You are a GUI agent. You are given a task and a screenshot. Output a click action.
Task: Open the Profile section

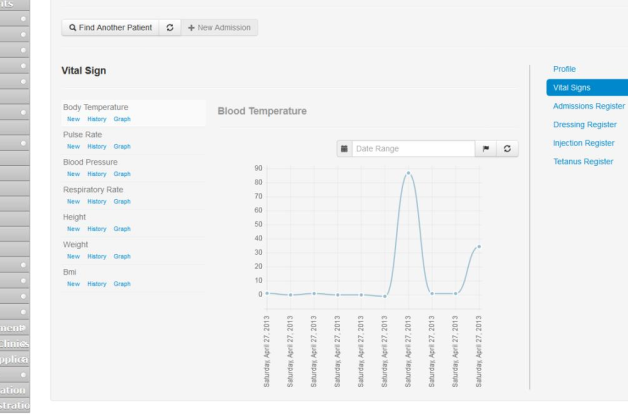564,69
